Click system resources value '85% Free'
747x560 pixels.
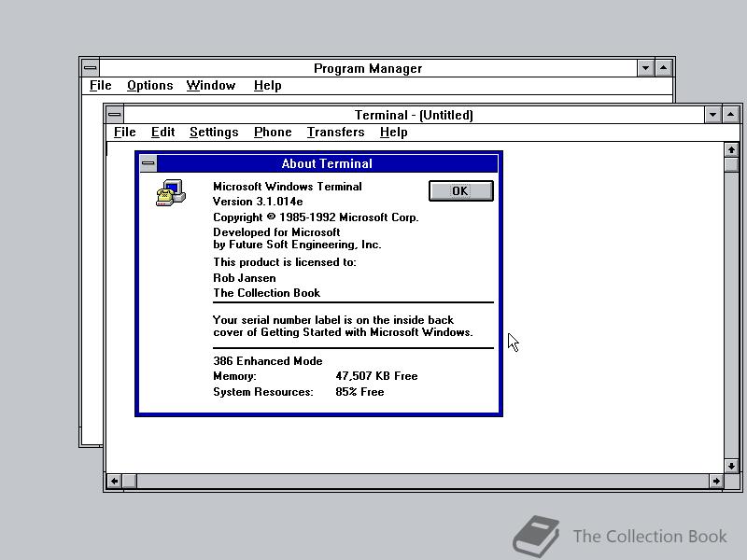click(359, 392)
